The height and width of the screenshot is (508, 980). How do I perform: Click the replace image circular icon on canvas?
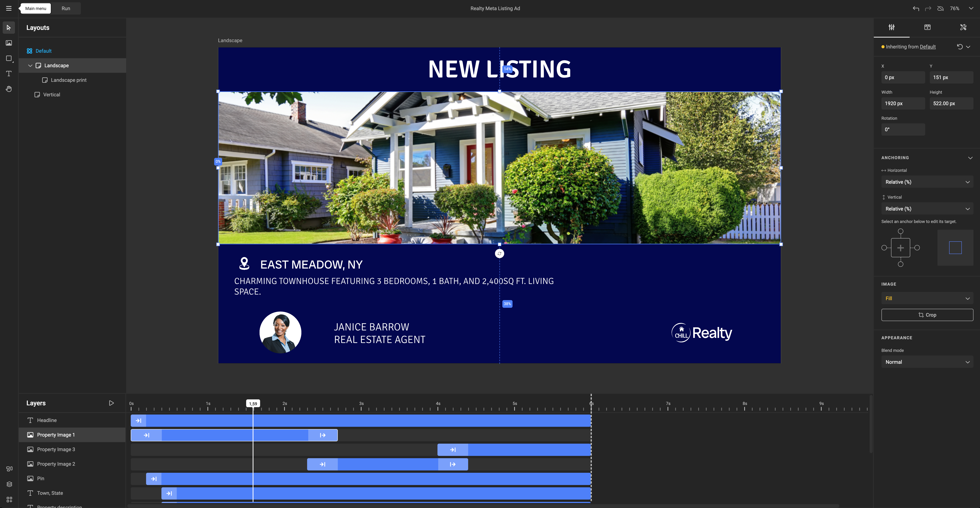point(500,254)
